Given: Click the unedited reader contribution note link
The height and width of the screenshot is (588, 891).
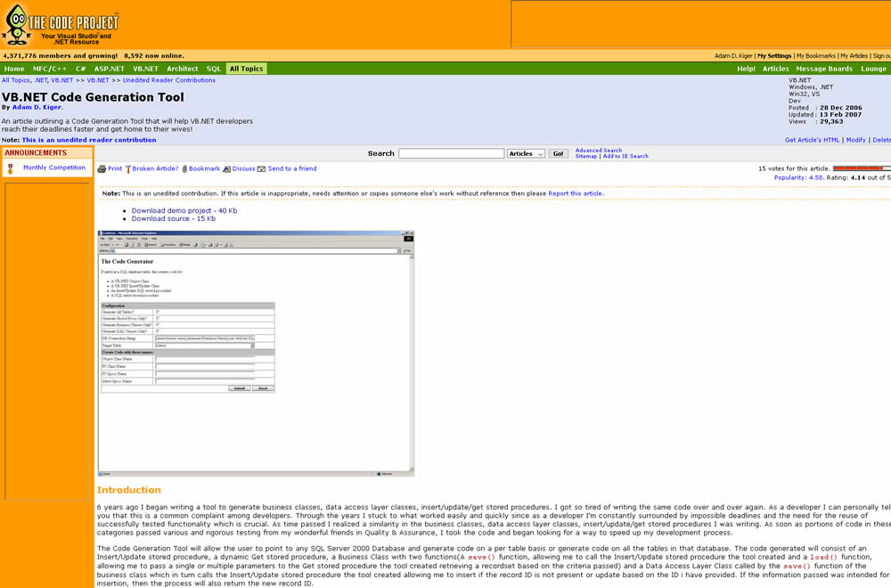Looking at the screenshot, I should point(88,140).
